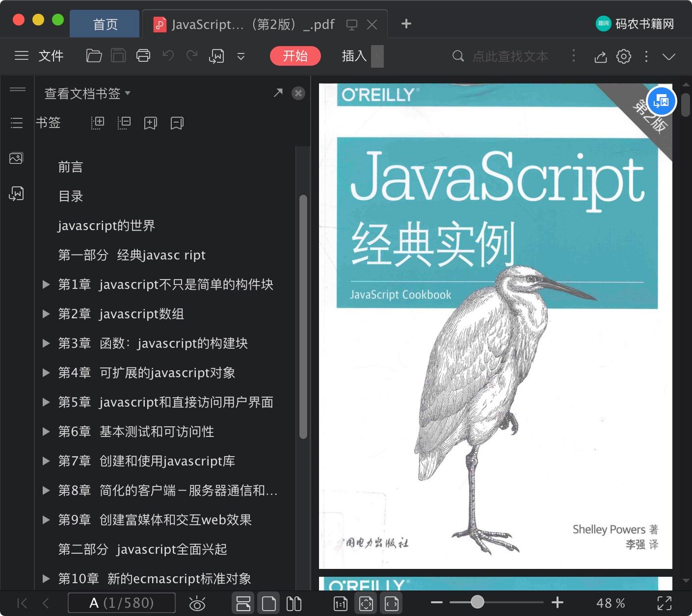Open the thumbnails sidebar icon
This screenshot has height=616, width=692.
click(16, 158)
